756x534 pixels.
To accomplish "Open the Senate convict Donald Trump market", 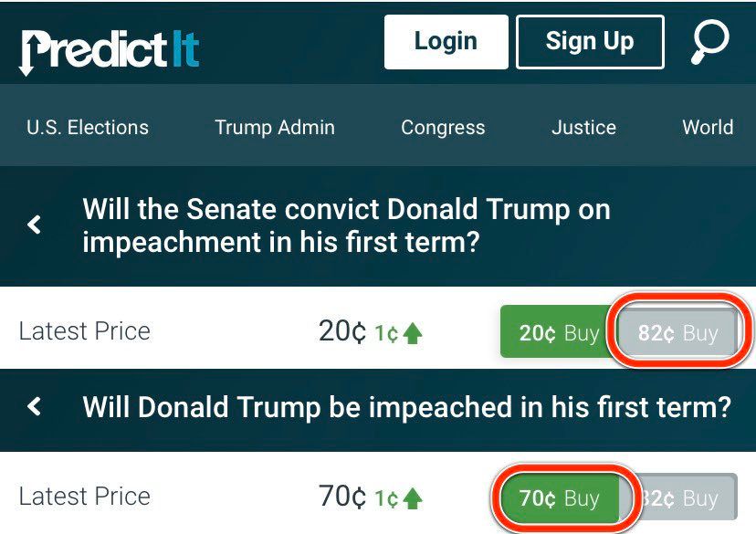I will tap(346, 226).
